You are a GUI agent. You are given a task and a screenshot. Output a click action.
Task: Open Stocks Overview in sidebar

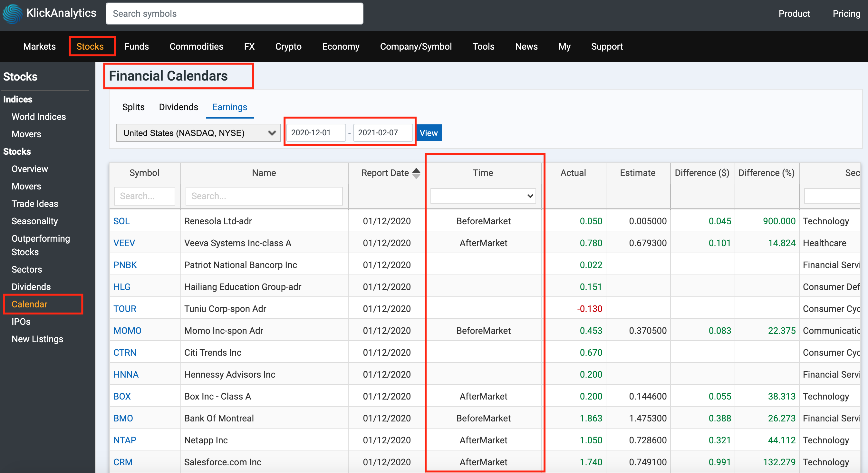click(30, 169)
